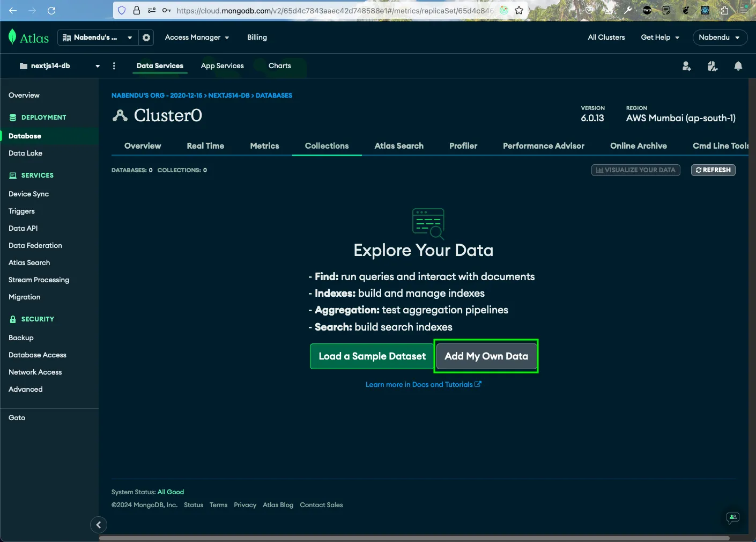Expand the Access Manager dropdown
Viewport: 756px width, 542px height.
click(x=197, y=38)
